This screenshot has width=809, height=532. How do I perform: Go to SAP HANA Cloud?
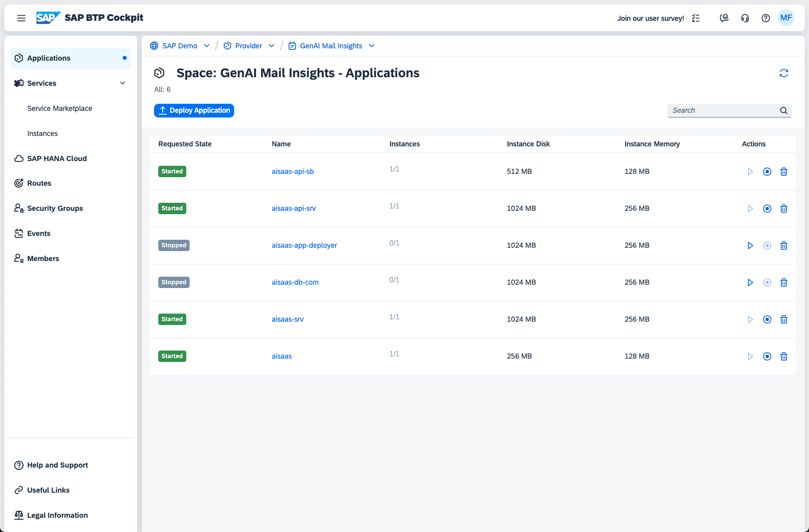(57, 159)
